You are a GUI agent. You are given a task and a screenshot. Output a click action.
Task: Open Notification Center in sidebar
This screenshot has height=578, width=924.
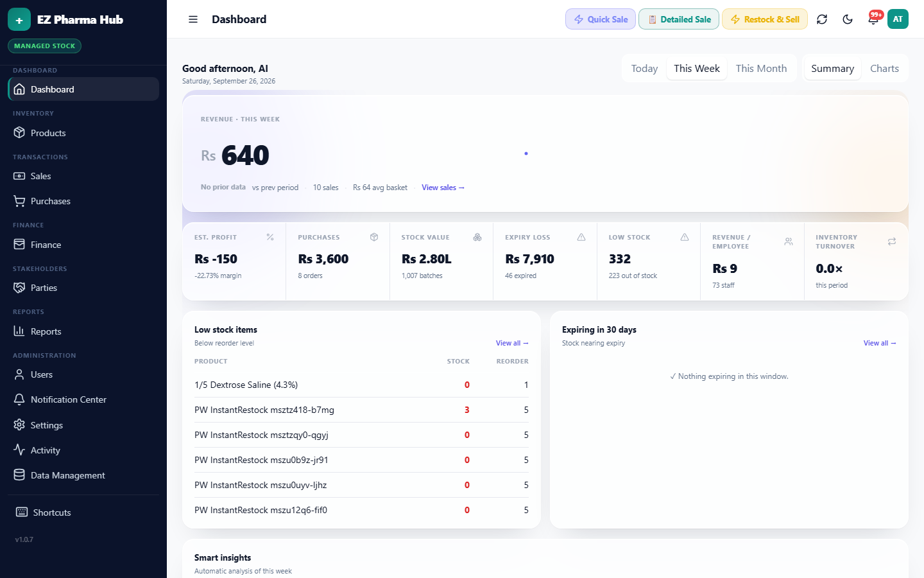[x=83, y=399]
